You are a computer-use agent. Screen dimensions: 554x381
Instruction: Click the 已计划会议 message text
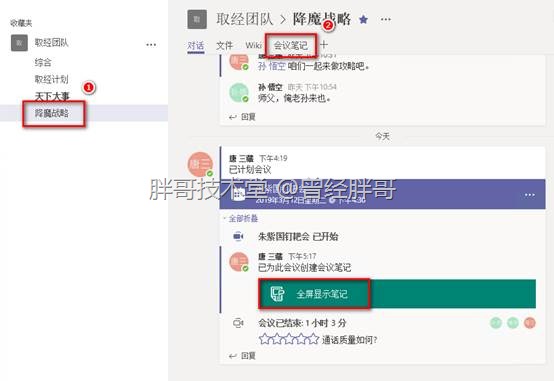pos(250,170)
